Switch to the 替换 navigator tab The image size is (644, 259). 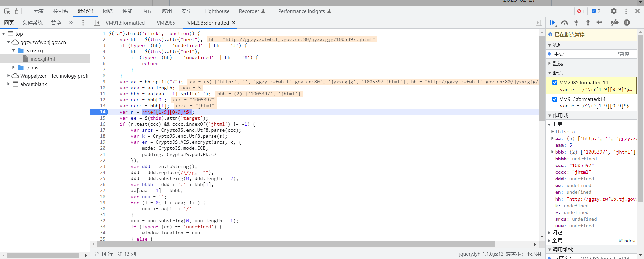click(56, 23)
